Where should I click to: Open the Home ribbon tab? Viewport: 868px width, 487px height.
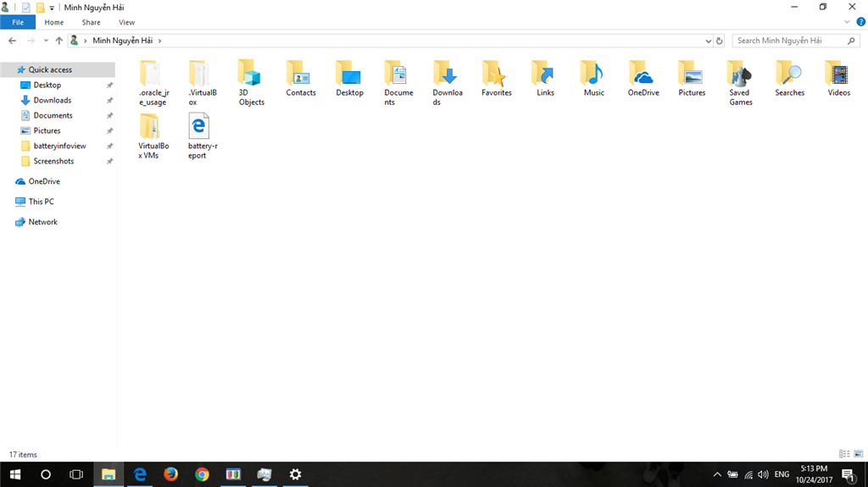(x=53, y=22)
